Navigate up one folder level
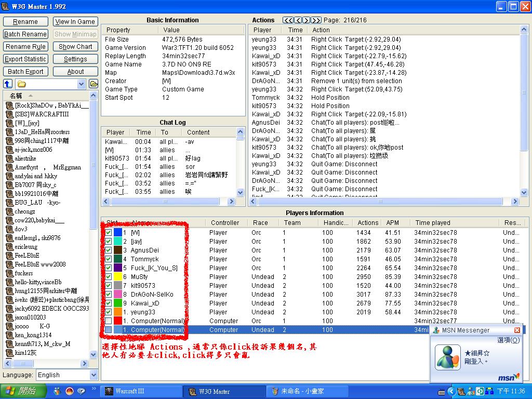The width and height of the screenshot is (532, 399). 8,84
